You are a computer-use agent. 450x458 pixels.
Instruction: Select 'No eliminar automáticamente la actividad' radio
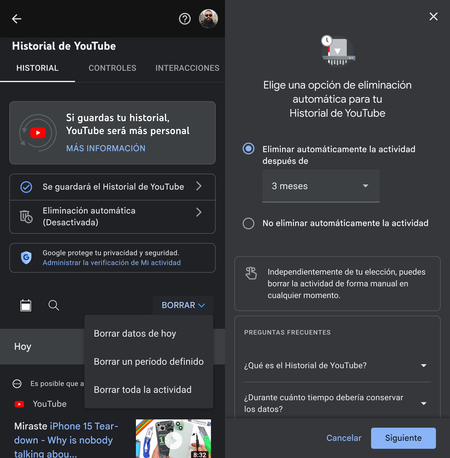pyautogui.click(x=248, y=223)
